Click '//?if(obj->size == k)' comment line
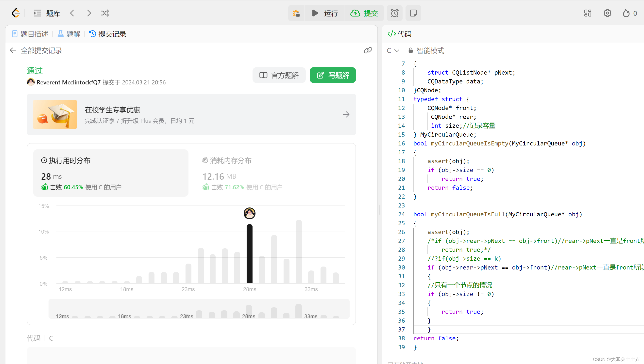Screen dimensions: 644x364 click(x=464, y=258)
